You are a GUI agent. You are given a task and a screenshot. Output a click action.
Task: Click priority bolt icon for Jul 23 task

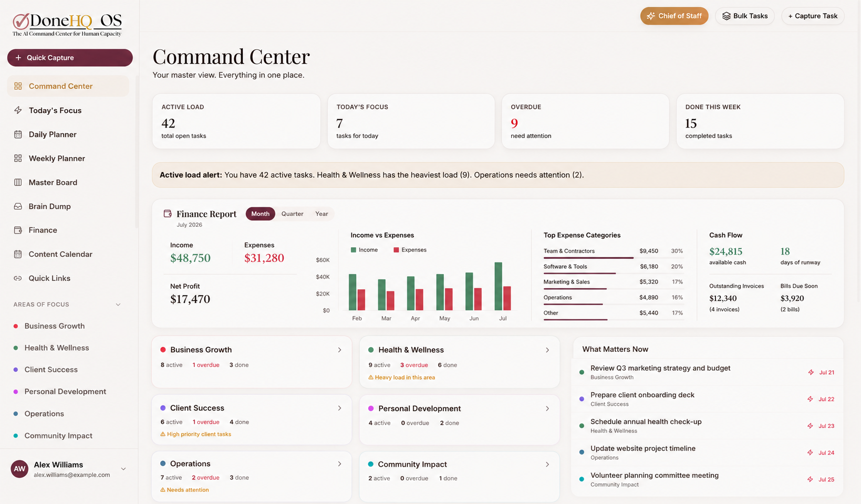(811, 426)
